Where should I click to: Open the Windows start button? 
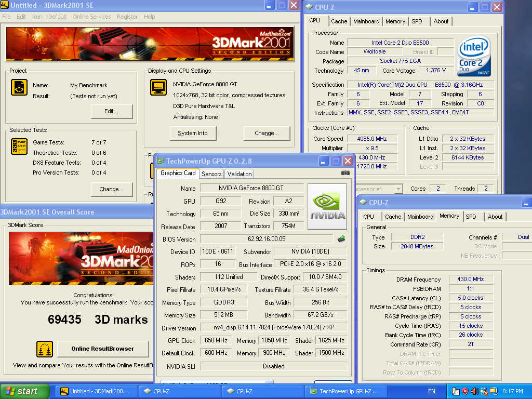pyautogui.click(x=25, y=391)
